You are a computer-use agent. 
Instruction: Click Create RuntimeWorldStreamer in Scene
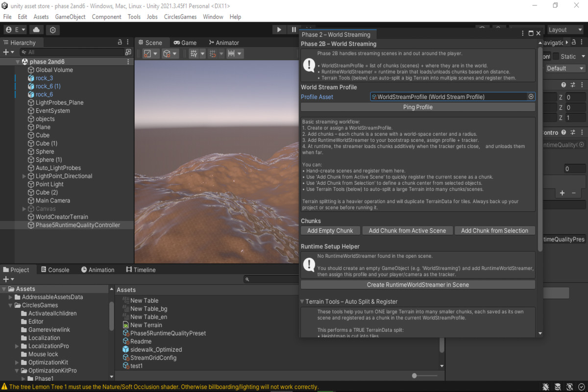click(417, 285)
